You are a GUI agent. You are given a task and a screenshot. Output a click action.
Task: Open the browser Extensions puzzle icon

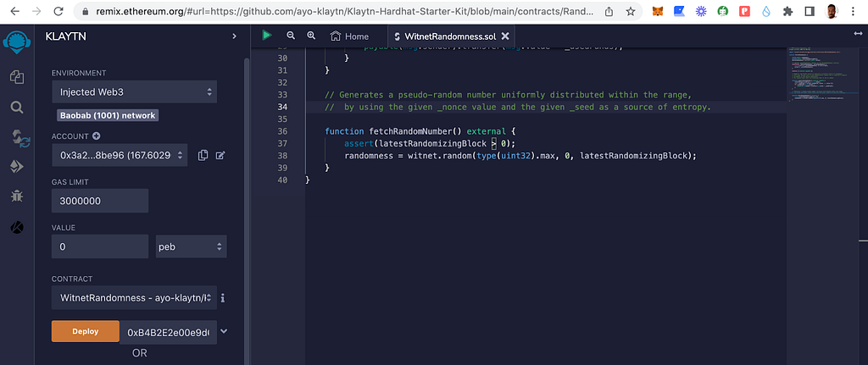coord(787,11)
